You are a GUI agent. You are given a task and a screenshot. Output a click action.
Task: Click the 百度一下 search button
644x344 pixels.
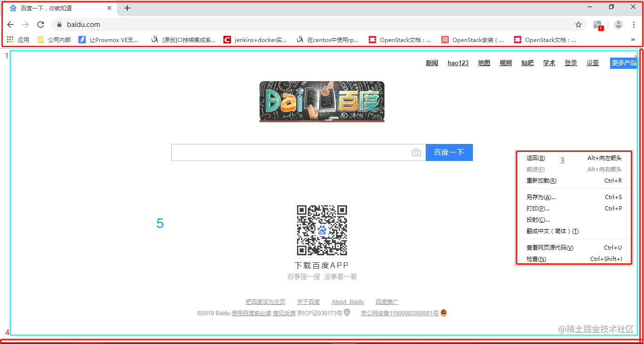[x=449, y=152]
